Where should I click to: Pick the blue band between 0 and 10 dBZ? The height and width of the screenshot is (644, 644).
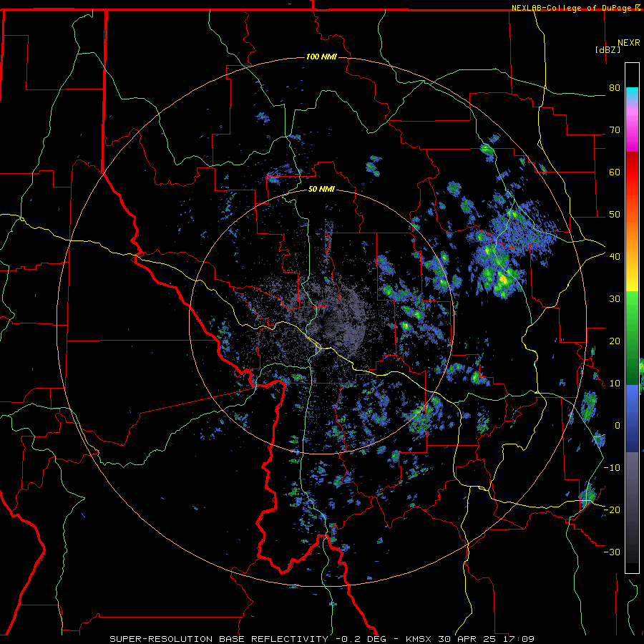[x=632, y=404]
